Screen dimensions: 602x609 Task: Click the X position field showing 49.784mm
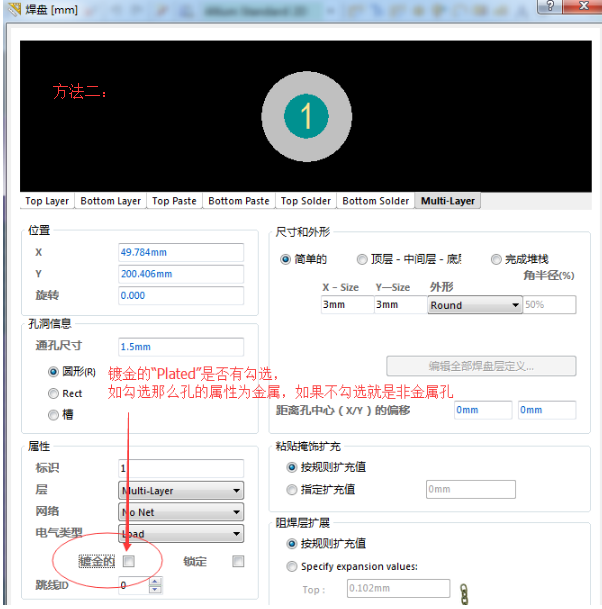[x=180, y=252]
